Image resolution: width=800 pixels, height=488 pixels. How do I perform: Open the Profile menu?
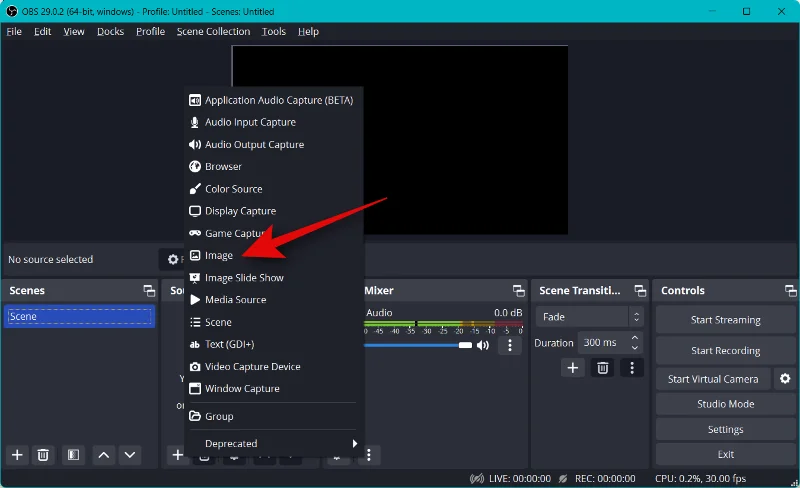(x=151, y=32)
